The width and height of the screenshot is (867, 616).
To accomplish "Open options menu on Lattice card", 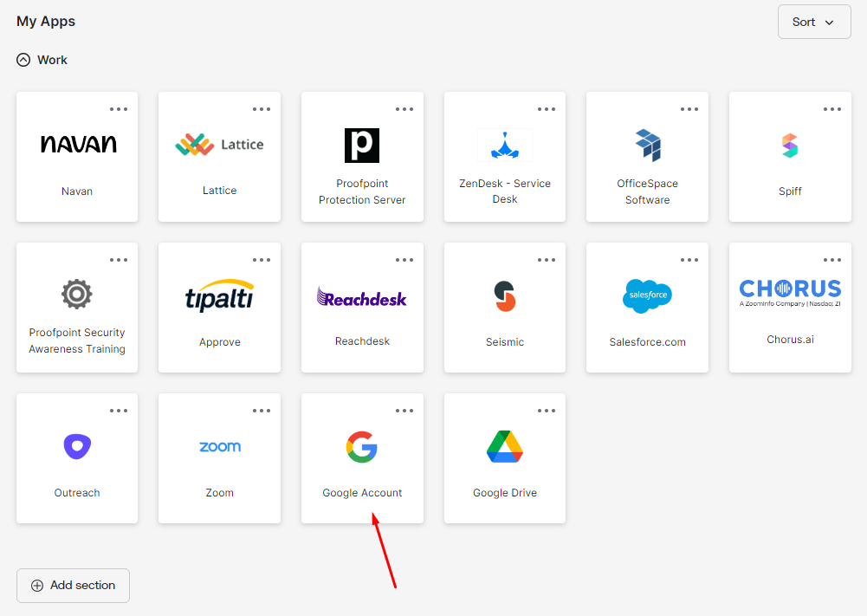I will point(262,109).
